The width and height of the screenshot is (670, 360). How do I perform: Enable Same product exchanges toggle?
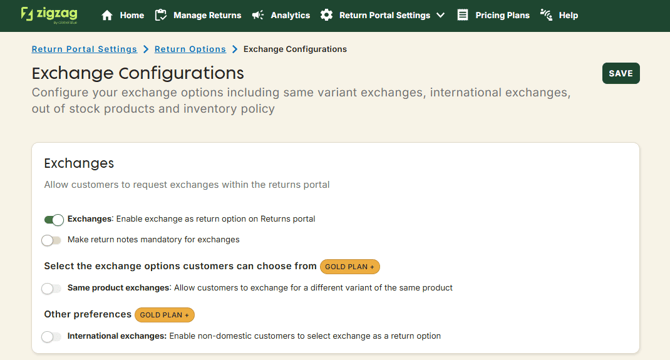51,289
